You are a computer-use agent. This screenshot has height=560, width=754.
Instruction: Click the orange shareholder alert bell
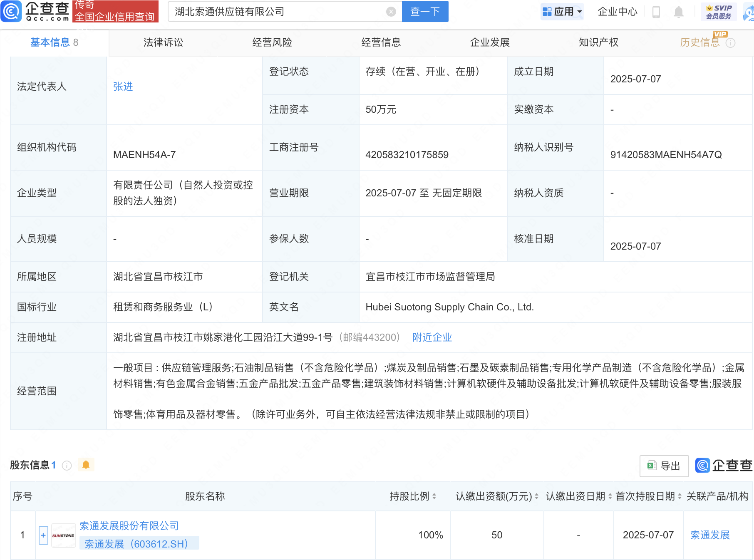(x=86, y=465)
